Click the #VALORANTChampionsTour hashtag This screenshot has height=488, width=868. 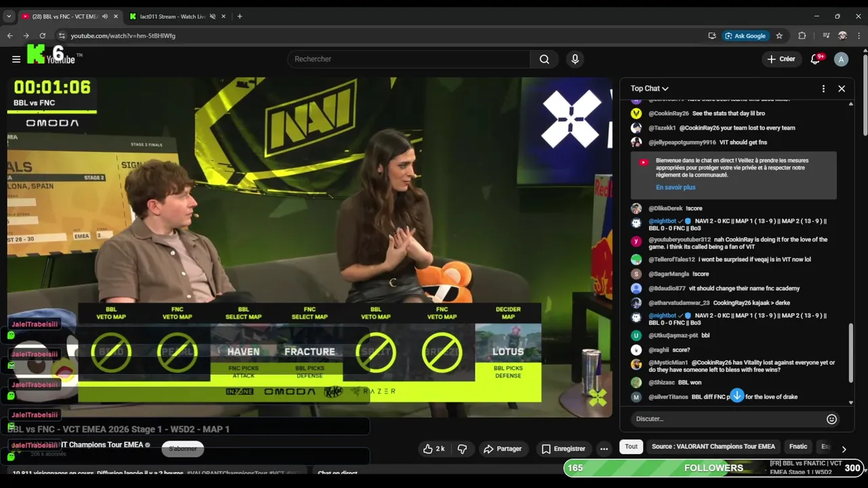226,472
